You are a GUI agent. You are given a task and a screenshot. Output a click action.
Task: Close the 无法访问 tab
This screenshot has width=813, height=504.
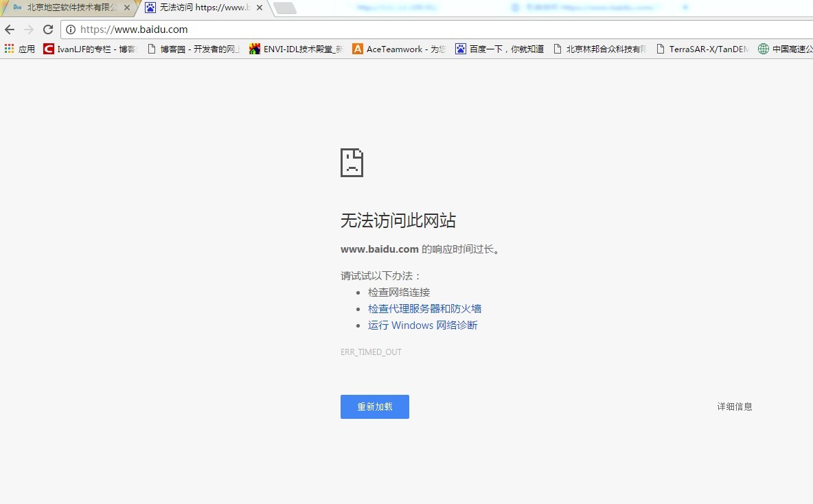pos(260,8)
